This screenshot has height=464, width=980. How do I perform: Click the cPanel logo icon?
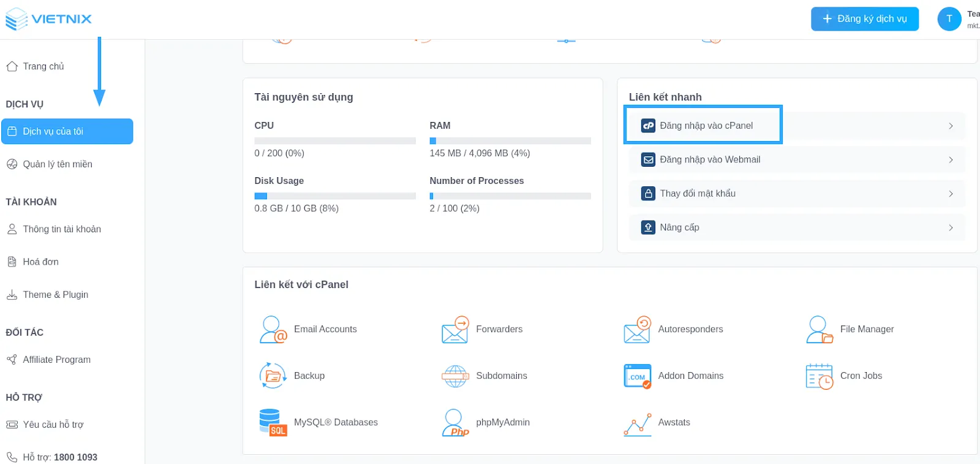[x=648, y=126]
